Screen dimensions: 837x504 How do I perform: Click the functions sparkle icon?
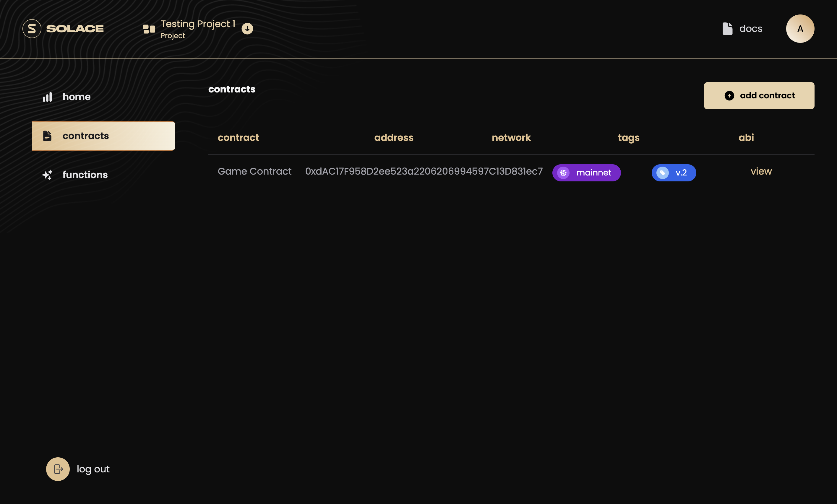pyautogui.click(x=47, y=175)
